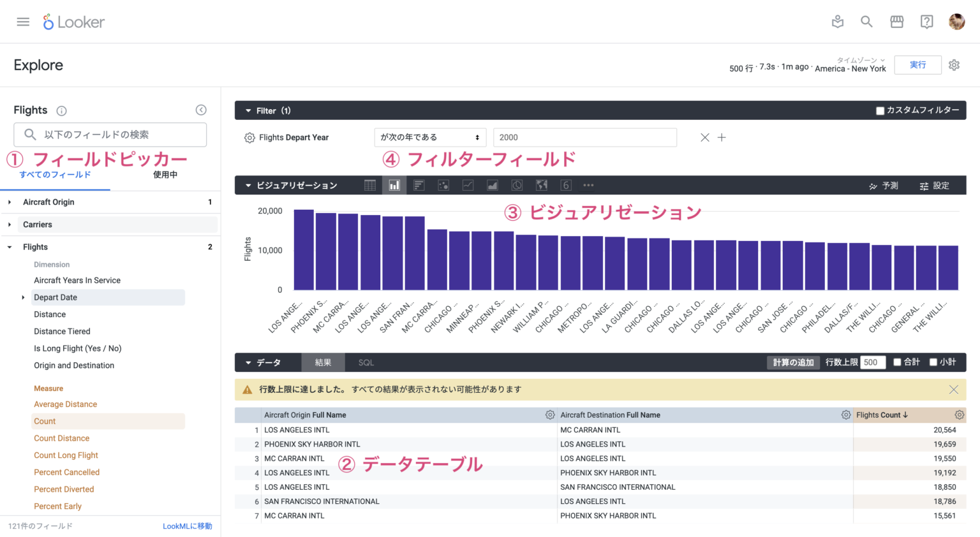
Task: Click the 行数上限 row limit input field
Action: (872, 362)
